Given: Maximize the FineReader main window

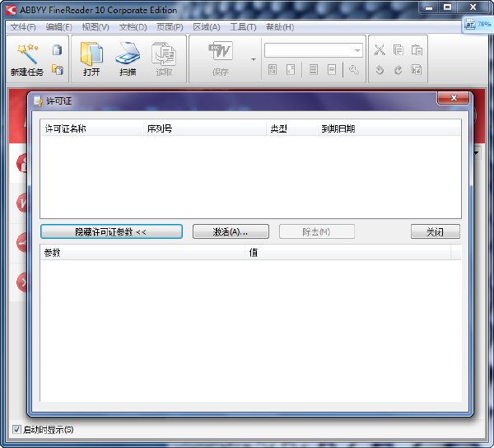Looking at the screenshot, I should [x=447, y=7].
